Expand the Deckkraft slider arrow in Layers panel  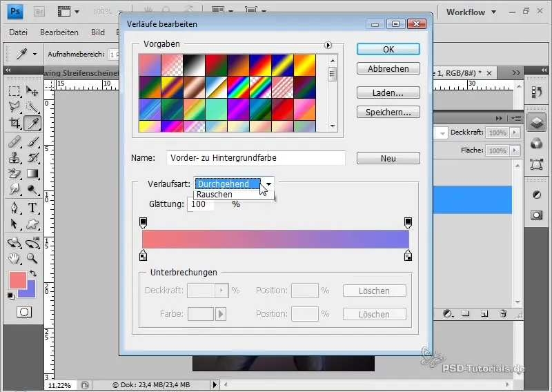pos(515,133)
